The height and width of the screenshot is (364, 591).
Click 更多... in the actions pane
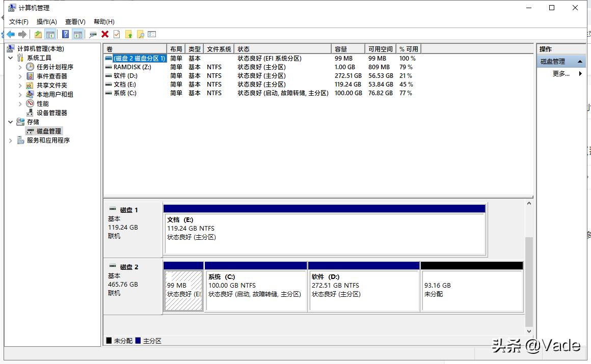tap(560, 74)
